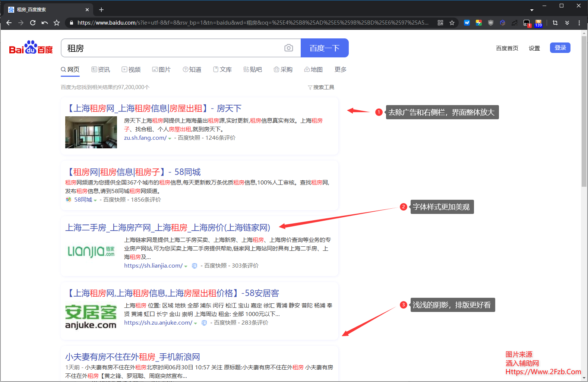
Task: Click the search box containing 租房
Action: tap(171, 48)
